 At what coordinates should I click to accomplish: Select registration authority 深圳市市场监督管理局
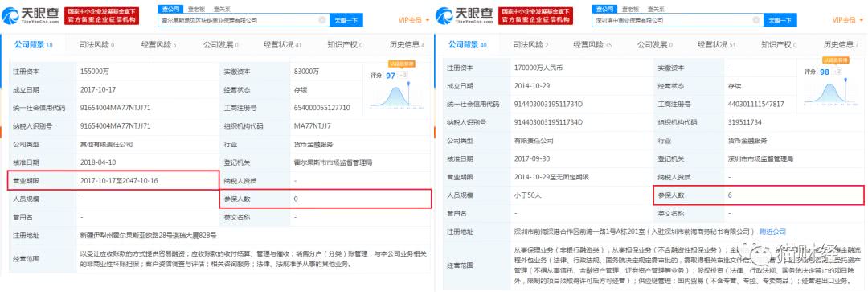pos(760,158)
